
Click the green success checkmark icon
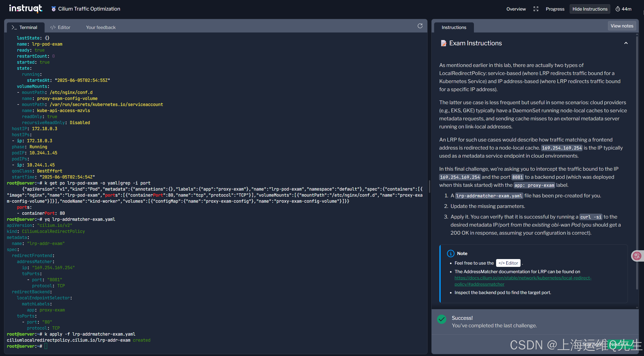[442, 319]
